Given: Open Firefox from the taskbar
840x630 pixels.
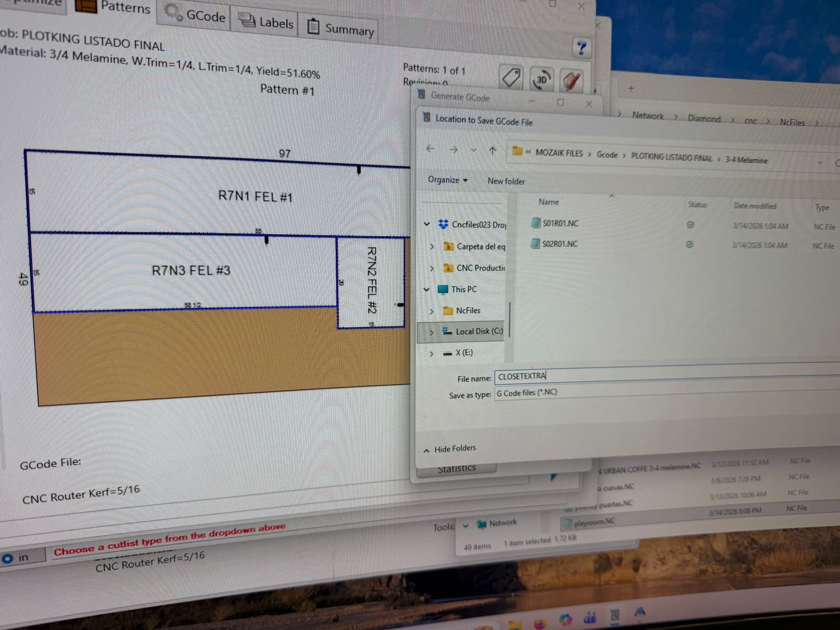Looking at the screenshot, I should coord(539,625).
